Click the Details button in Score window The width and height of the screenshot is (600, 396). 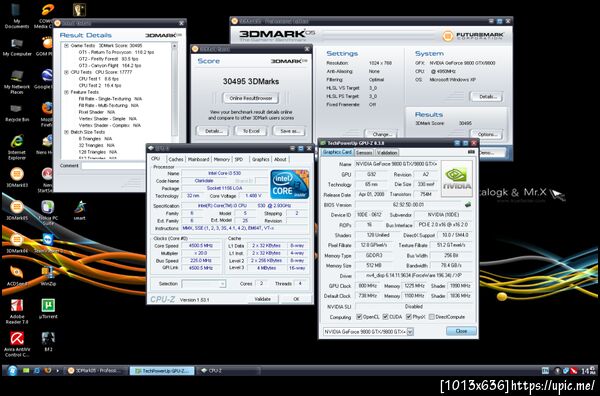coord(213,131)
